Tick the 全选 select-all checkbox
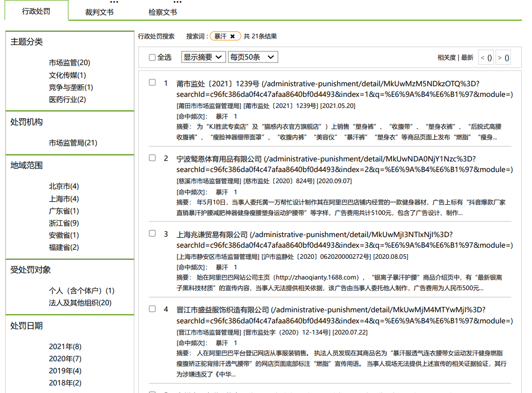 [x=152, y=58]
